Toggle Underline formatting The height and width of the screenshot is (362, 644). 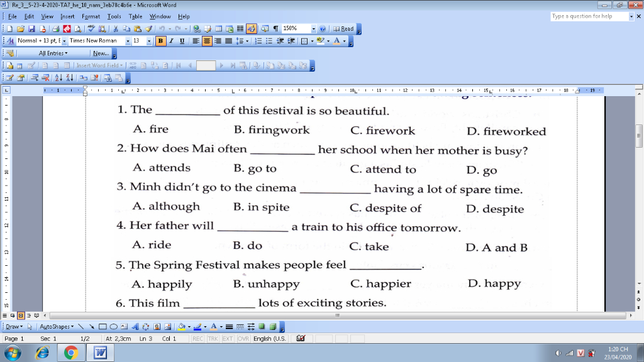point(182,41)
